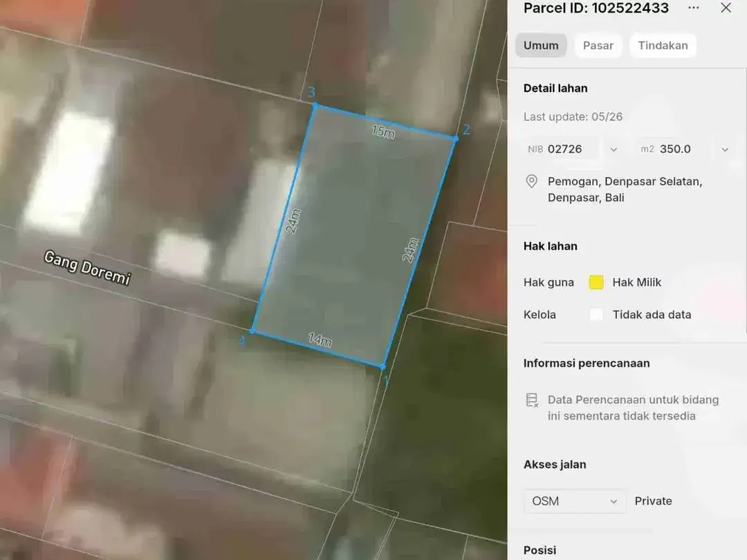The image size is (747, 560).
Task: Click the Hak guna label
Action: pyautogui.click(x=548, y=282)
